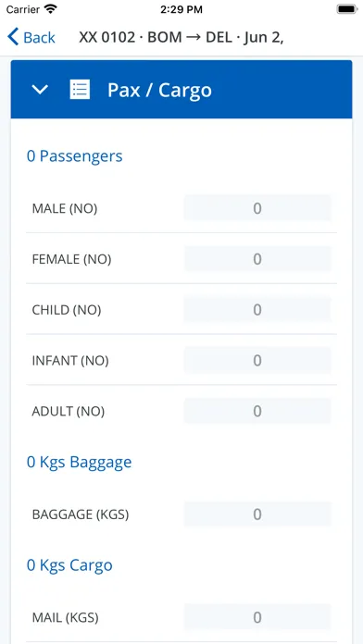Viewport: 363px width, 644px height.
Task: Tap the ADULT (NO) number field
Action: click(257, 411)
